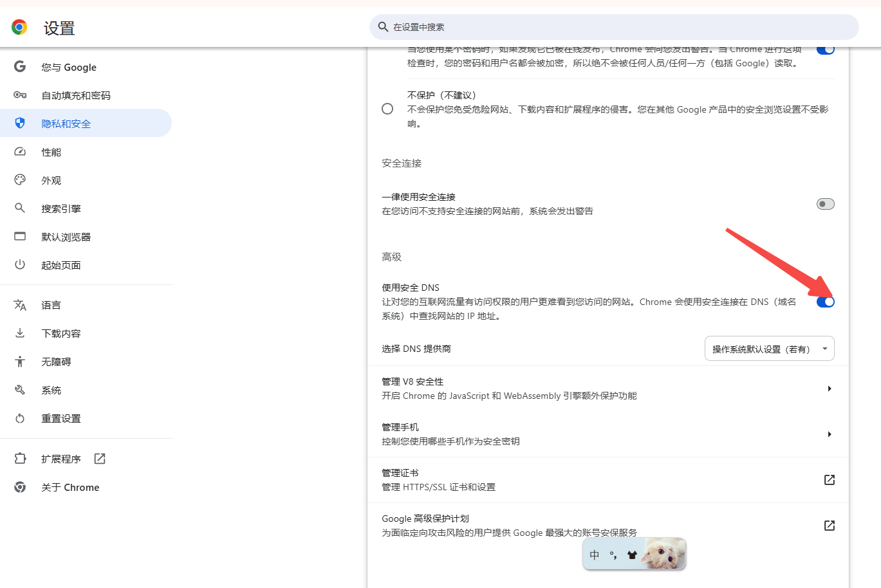
Task: Enable the 一律使用安全连接 toggle
Action: [826, 204]
